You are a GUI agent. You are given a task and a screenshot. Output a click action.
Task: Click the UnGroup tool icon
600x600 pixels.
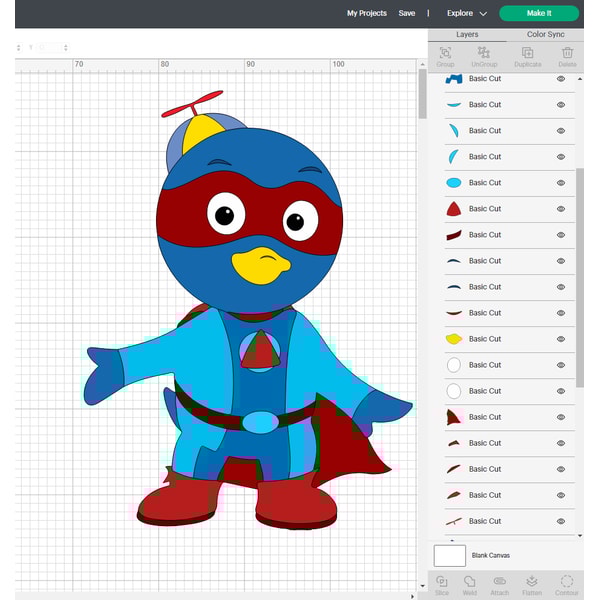(484, 52)
